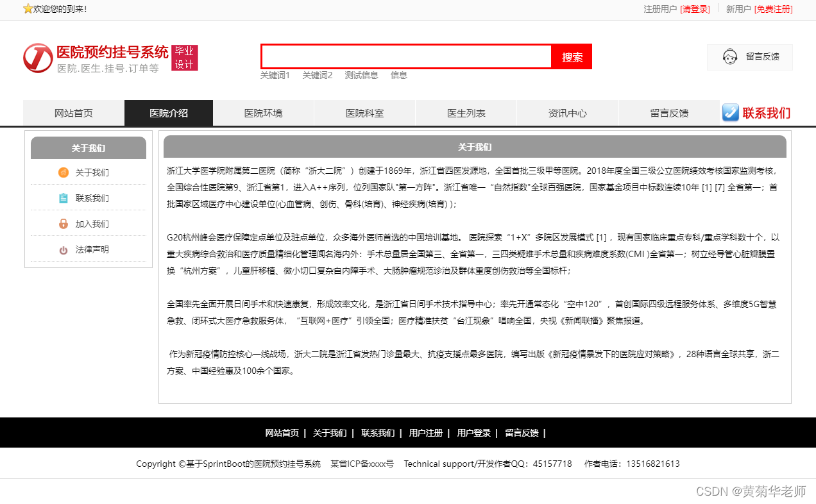
Task: Click 留言反馈 in the footer
Action: coord(522,433)
